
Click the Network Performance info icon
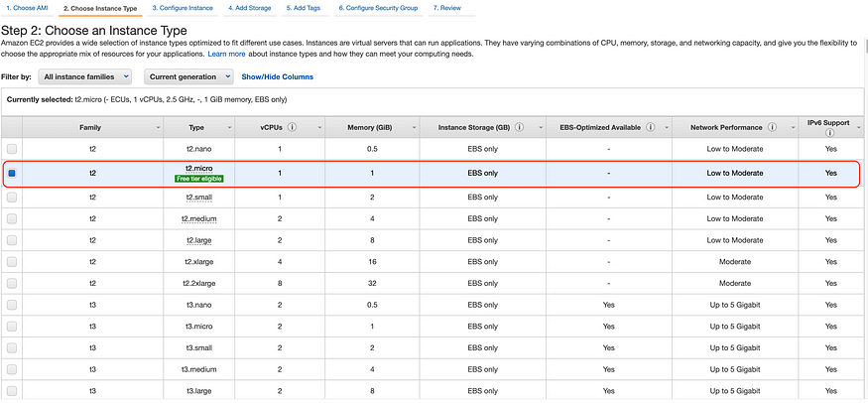774,127
